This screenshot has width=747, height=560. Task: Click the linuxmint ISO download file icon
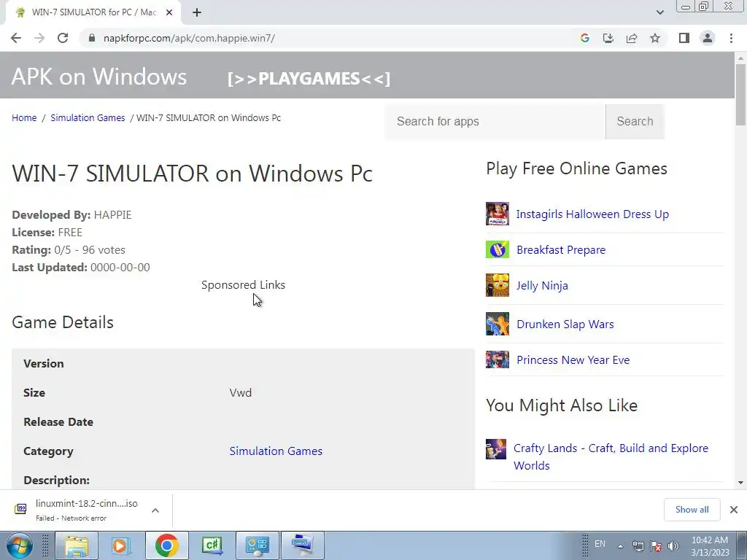click(x=20, y=509)
